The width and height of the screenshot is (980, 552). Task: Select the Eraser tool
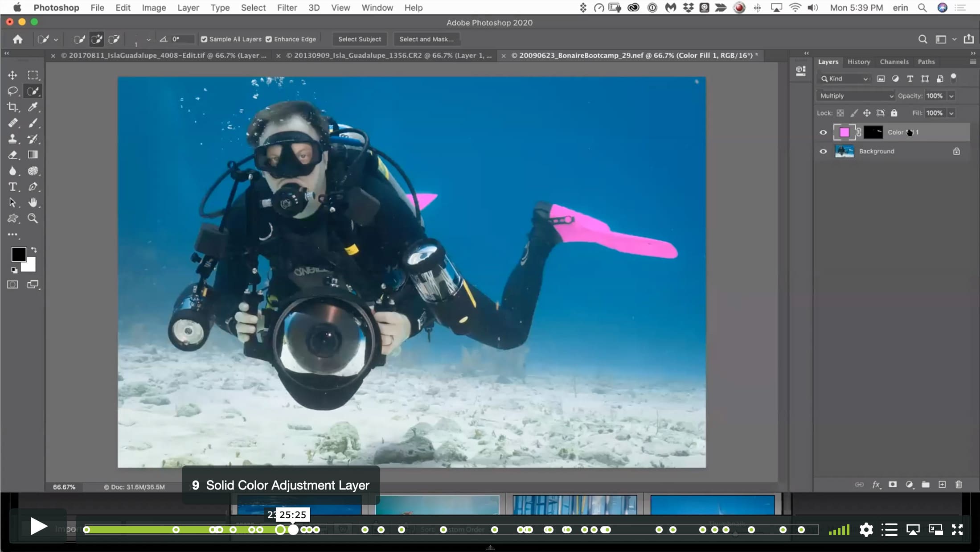point(12,155)
